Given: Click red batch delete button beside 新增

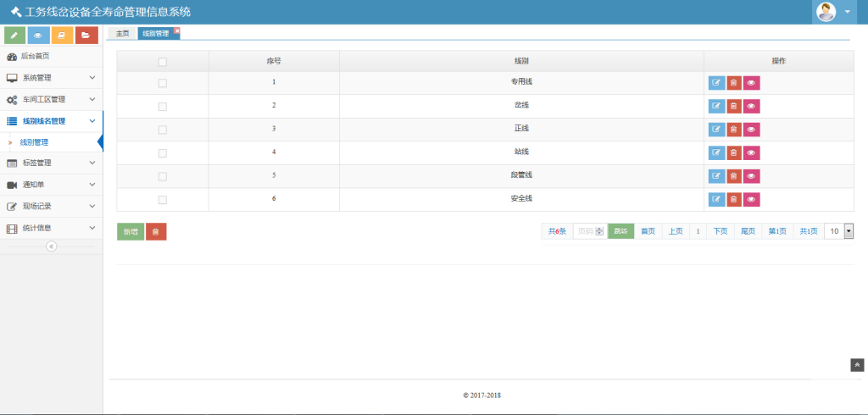Looking at the screenshot, I should (x=156, y=231).
